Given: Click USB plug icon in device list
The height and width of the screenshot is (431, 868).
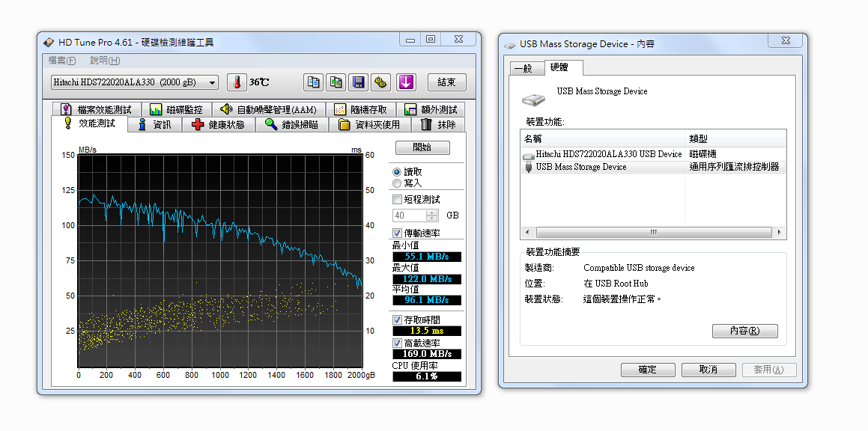Looking at the screenshot, I should [x=529, y=167].
